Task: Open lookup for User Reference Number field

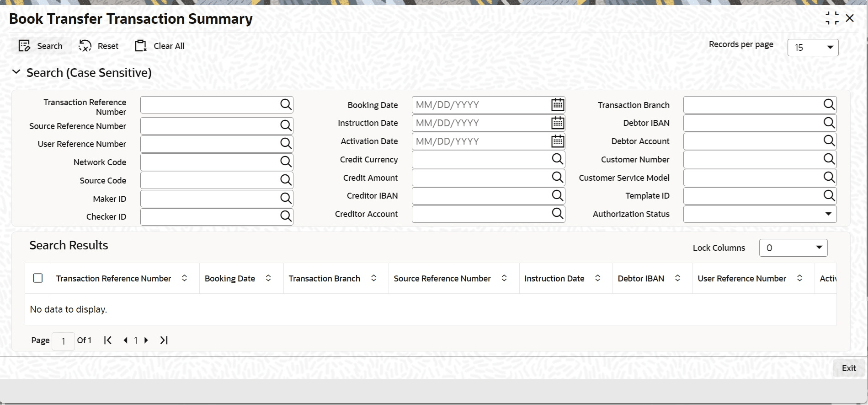Action: pyautogui.click(x=286, y=144)
